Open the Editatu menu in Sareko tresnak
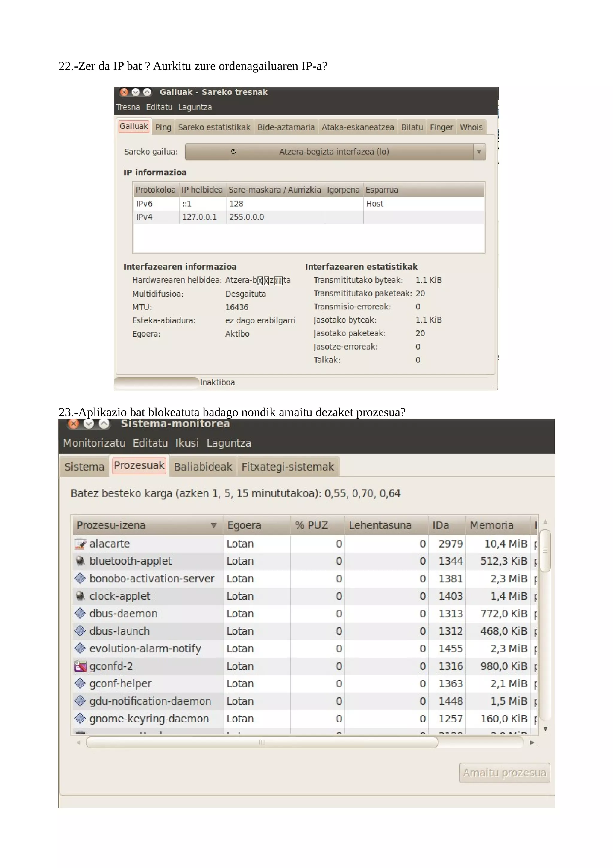 (x=159, y=107)
